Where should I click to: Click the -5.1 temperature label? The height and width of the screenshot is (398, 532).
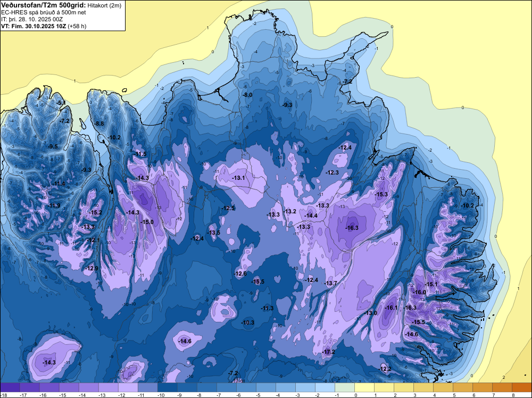pyautogui.click(x=61, y=103)
